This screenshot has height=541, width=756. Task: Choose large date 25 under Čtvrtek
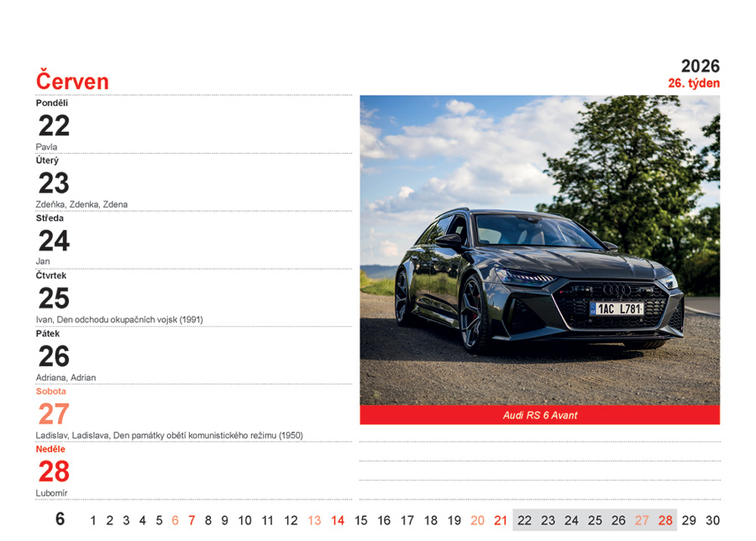pyautogui.click(x=54, y=298)
